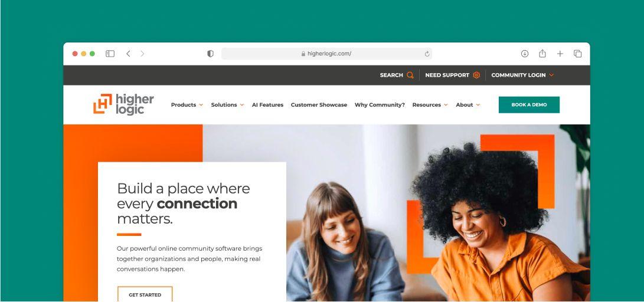The image size is (644, 302).
Task: Click the forward navigation arrow
Action: (x=142, y=54)
